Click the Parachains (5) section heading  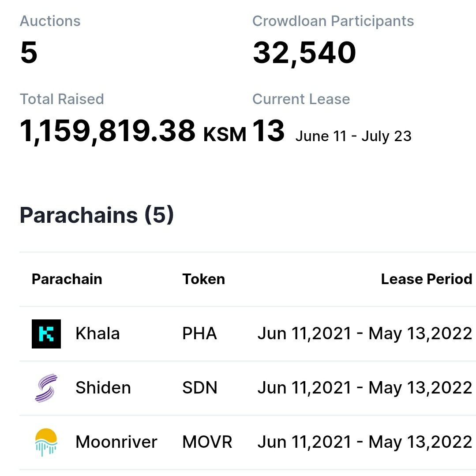click(97, 215)
